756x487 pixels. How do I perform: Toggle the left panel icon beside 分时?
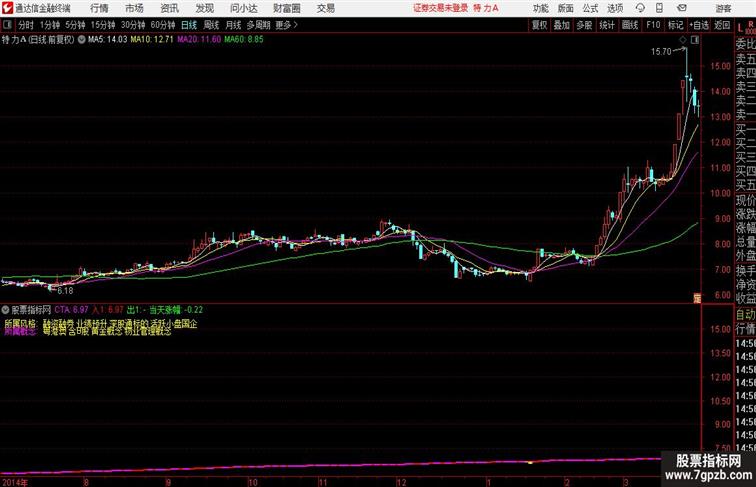click(x=7, y=24)
